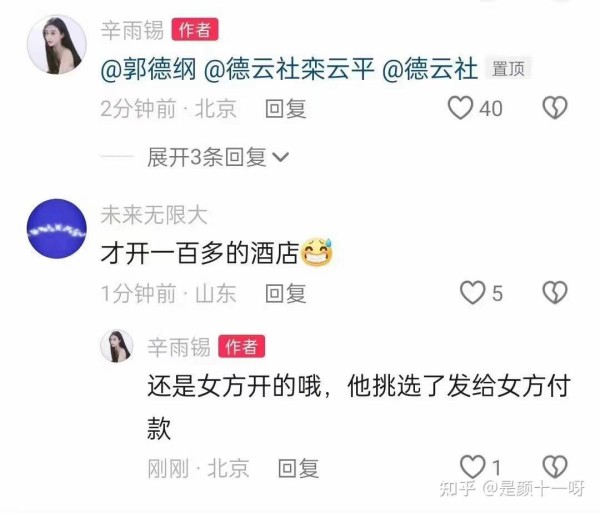Reply to the 山东 comment

coord(286,293)
